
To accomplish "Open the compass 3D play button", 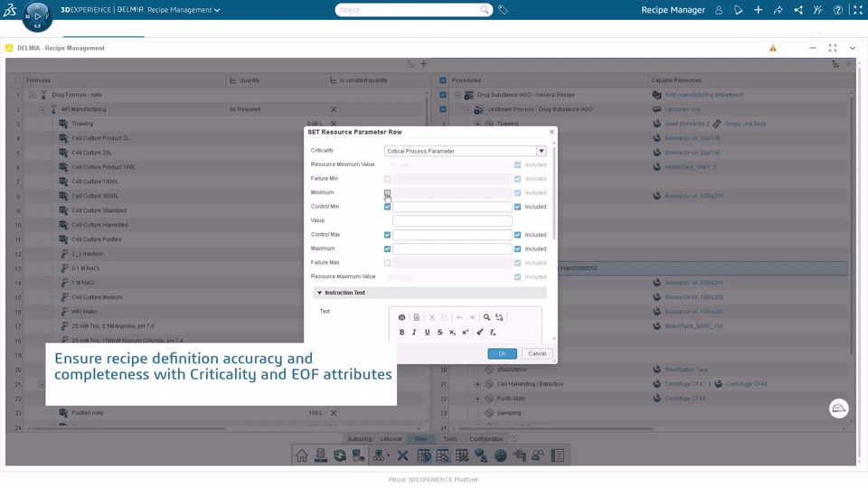I will coord(37,16).
